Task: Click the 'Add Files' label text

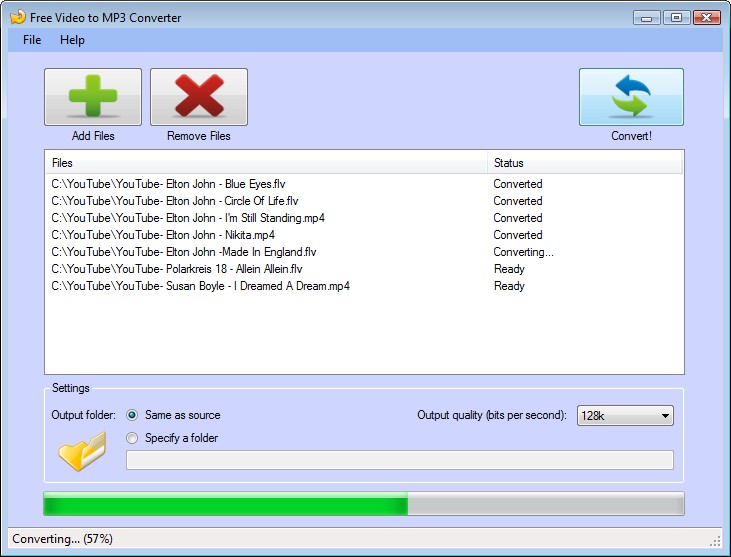Action: pyautogui.click(x=93, y=136)
